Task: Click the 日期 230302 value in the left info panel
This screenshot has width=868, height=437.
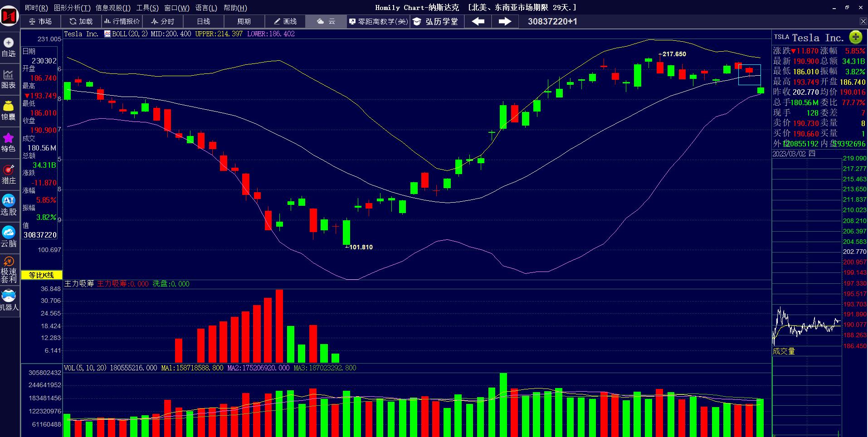Action: [44, 61]
